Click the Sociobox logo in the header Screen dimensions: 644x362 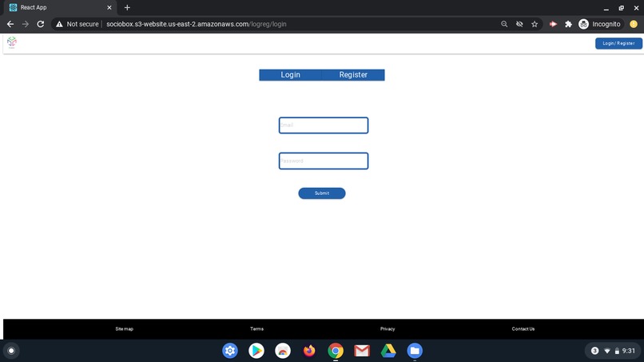point(11,42)
